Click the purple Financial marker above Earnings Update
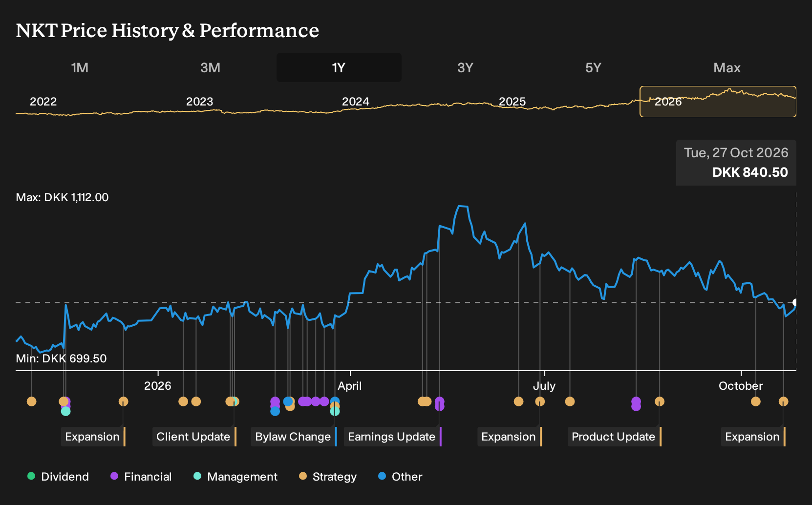The width and height of the screenshot is (812, 505). tap(439, 402)
